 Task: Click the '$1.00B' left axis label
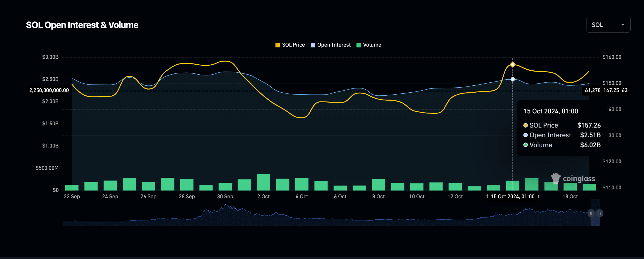pyautogui.click(x=50, y=146)
